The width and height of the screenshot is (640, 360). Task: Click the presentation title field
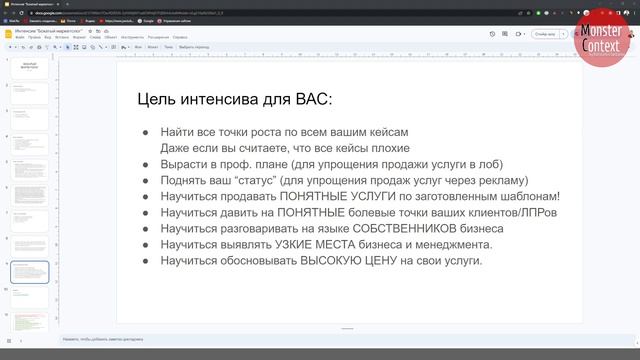(x=49, y=31)
